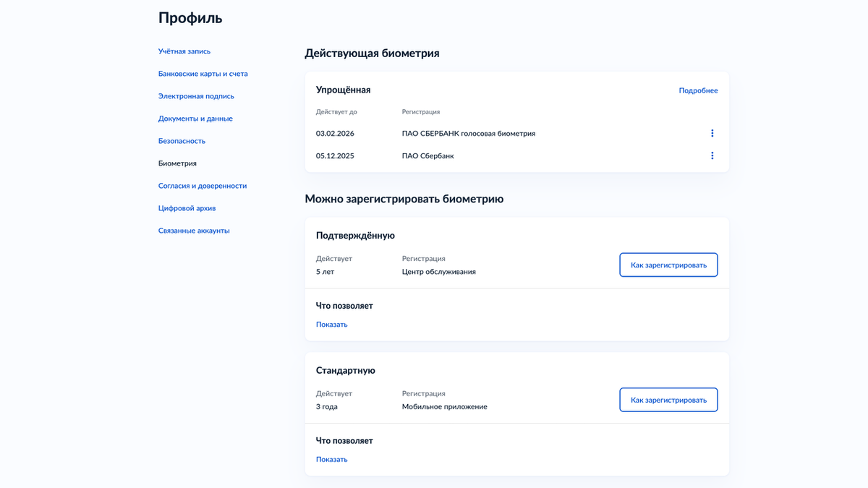This screenshot has height=488, width=868.
Task: Click the Действует до column header
Action: (x=336, y=112)
